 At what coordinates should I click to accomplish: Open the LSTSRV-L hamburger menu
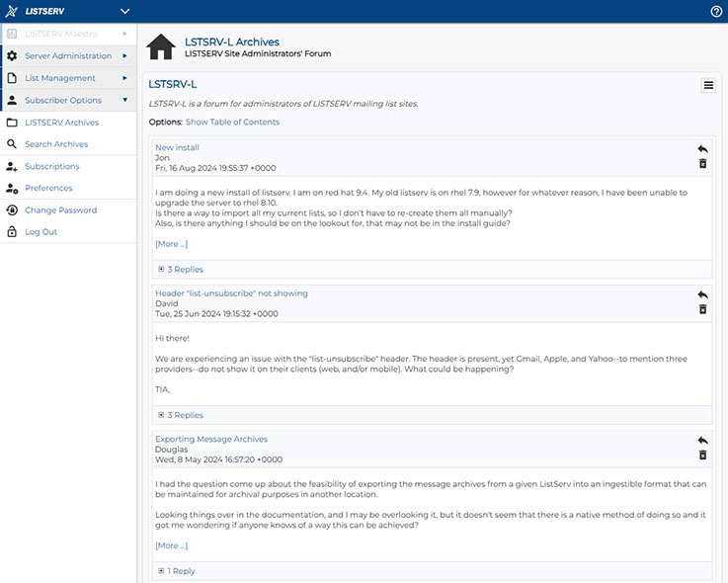[708, 86]
